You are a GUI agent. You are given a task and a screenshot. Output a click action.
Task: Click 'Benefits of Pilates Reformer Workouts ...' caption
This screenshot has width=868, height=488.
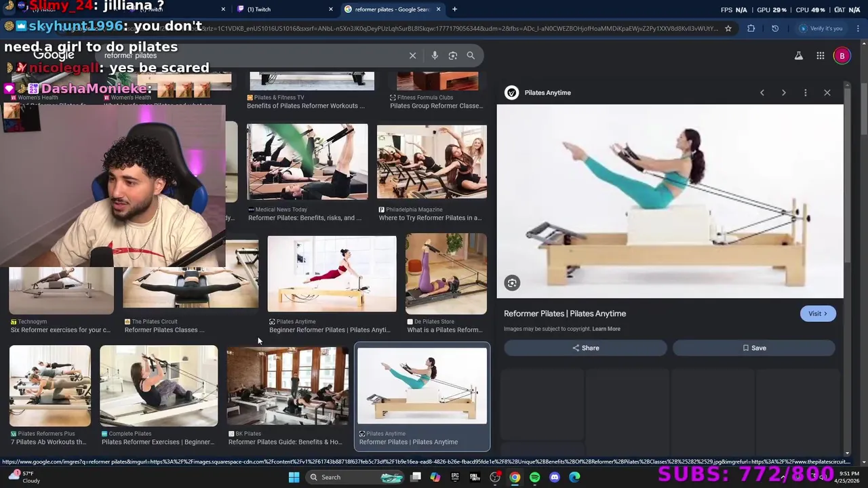pos(306,106)
